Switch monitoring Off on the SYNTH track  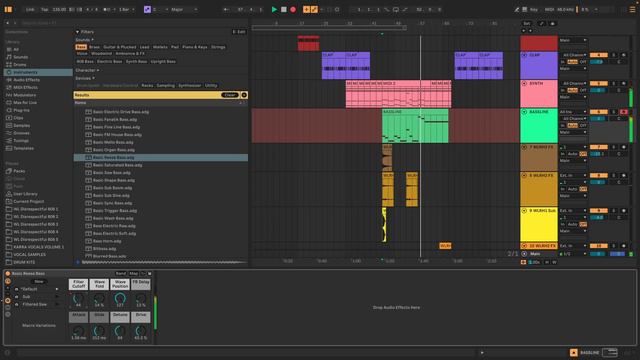(x=583, y=91)
